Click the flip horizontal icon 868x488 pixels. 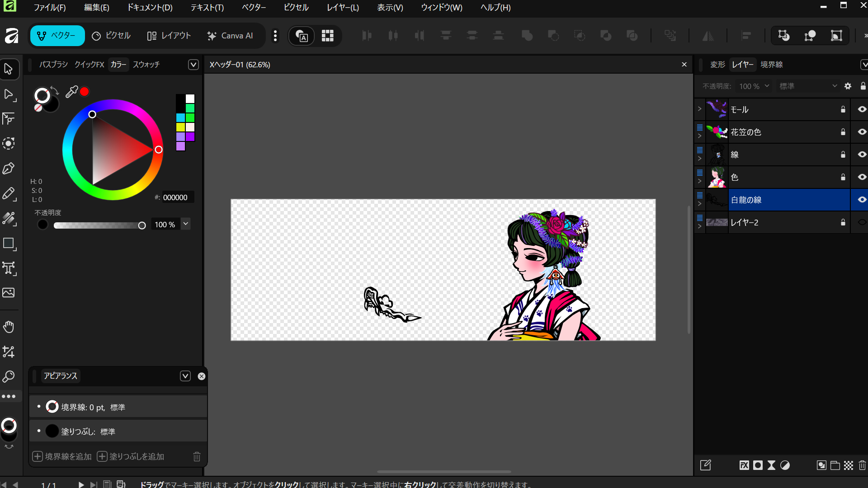pyautogui.click(x=708, y=36)
